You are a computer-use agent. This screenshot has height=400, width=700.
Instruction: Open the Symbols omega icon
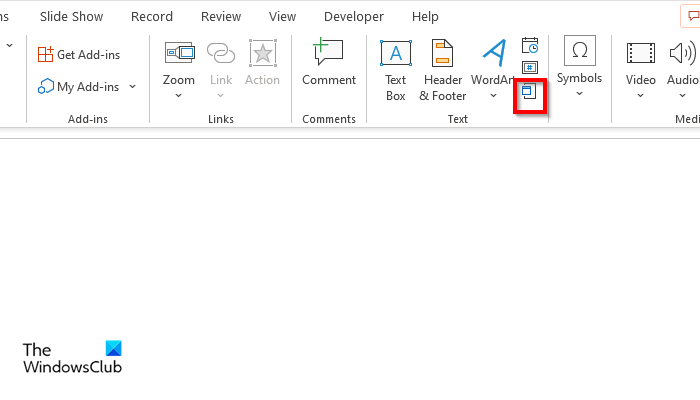pyautogui.click(x=579, y=51)
